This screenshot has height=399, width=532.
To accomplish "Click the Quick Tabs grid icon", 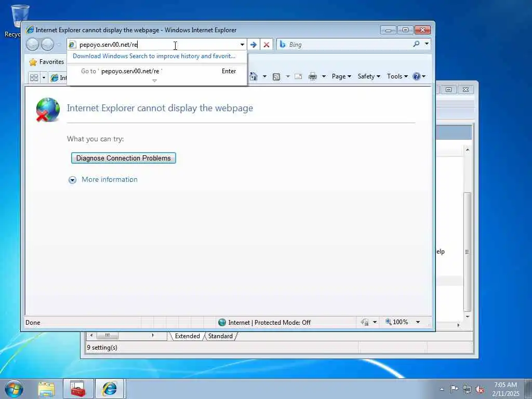I will click(34, 78).
